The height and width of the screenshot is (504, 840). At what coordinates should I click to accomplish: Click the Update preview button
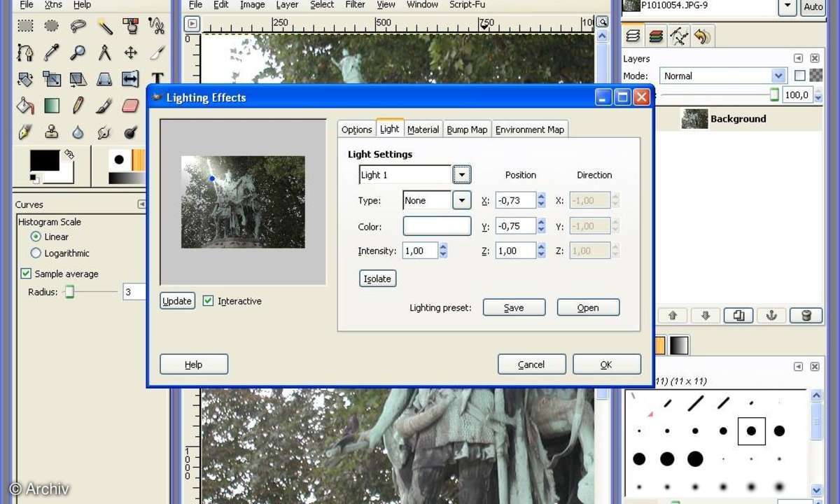tap(177, 301)
